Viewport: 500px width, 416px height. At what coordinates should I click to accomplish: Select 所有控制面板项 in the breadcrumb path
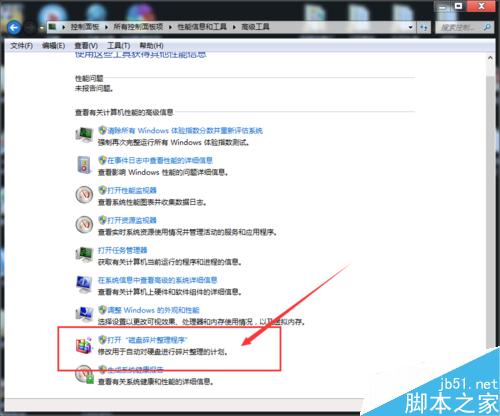coord(138,27)
